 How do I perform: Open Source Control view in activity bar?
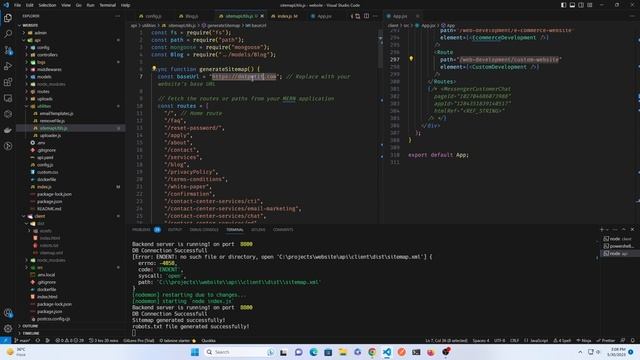click(8, 50)
